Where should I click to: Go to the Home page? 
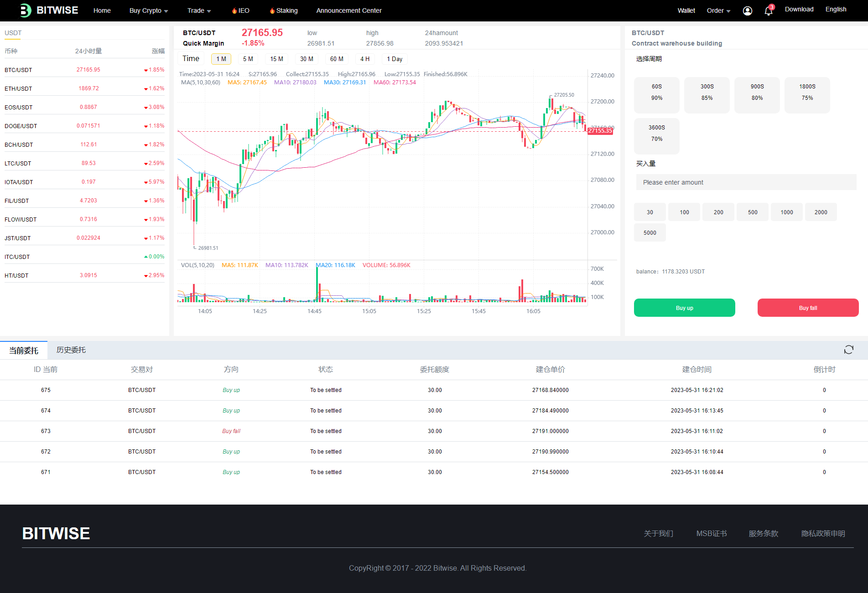pyautogui.click(x=102, y=10)
